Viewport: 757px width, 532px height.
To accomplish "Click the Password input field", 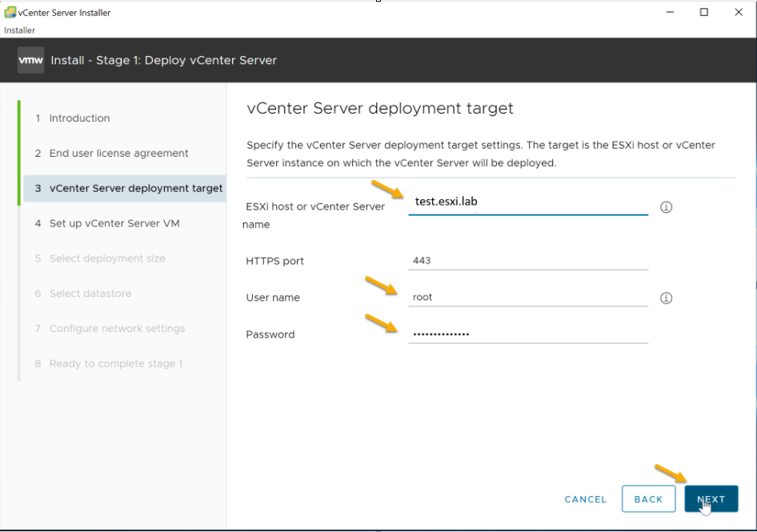I will click(528, 334).
